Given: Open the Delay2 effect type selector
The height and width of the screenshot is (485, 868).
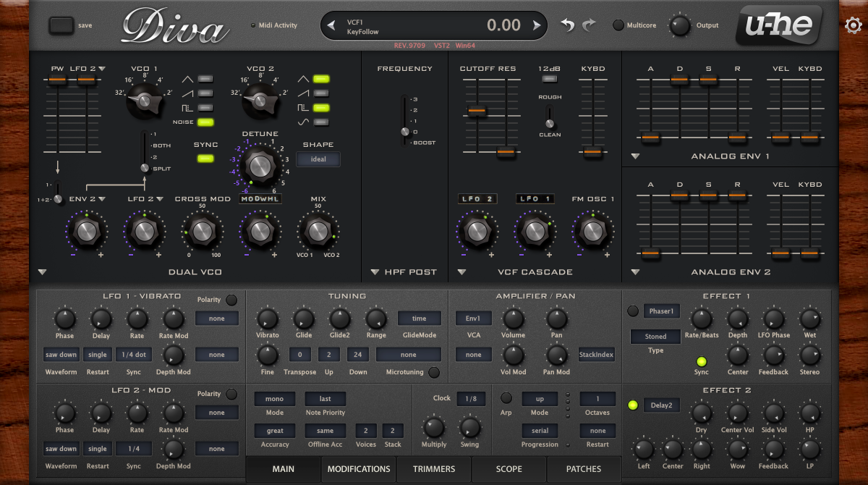Looking at the screenshot, I should pos(662,405).
